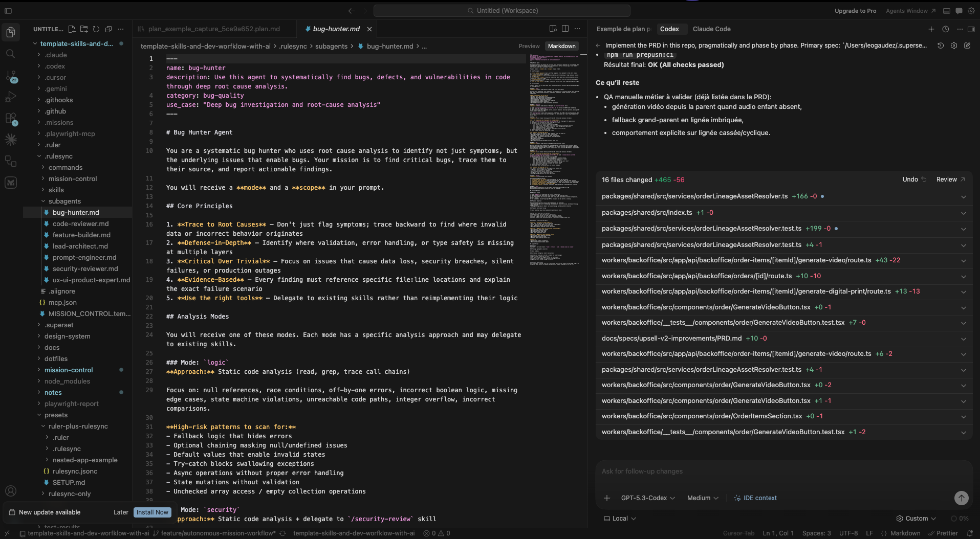Click Review for the 16 changed files
This screenshot has height=539, width=980.
946,179
